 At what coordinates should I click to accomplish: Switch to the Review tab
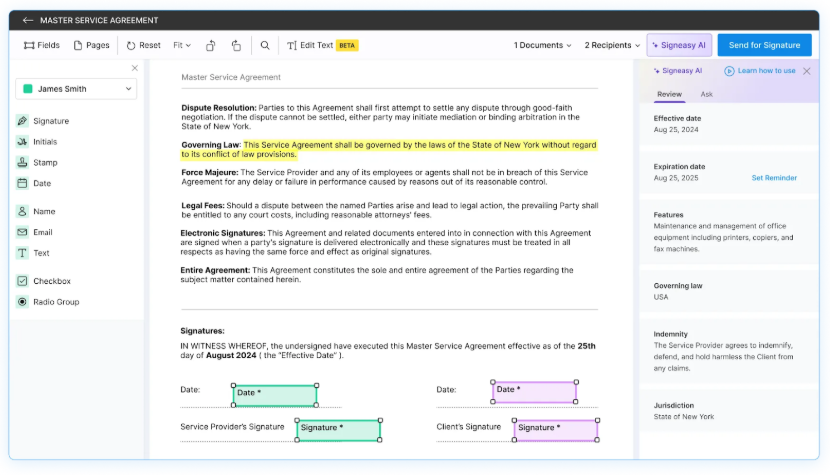pos(669,94)
